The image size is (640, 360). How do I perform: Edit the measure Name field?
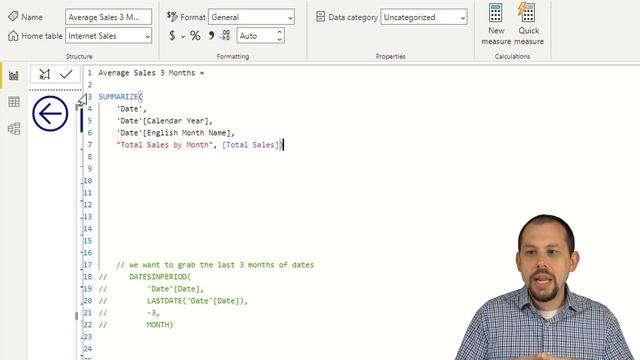[x=108, y=17]
